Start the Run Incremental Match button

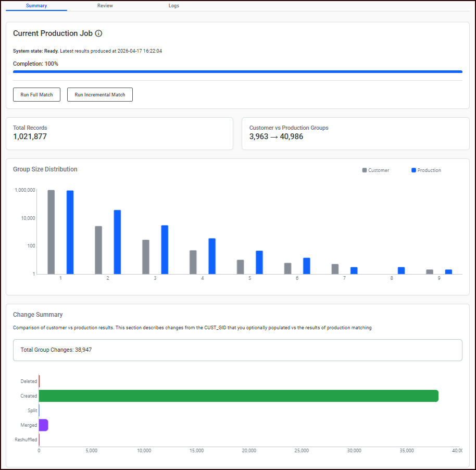[x=100, y=94]
